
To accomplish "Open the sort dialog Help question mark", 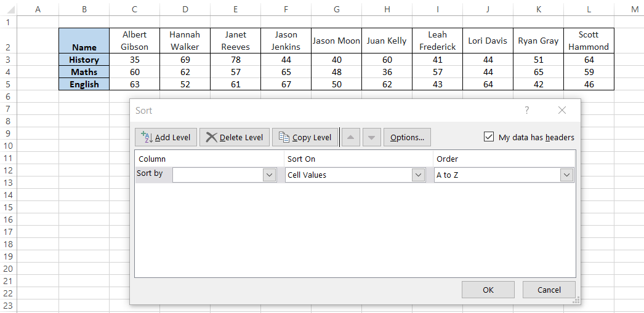I will point(526,110).
